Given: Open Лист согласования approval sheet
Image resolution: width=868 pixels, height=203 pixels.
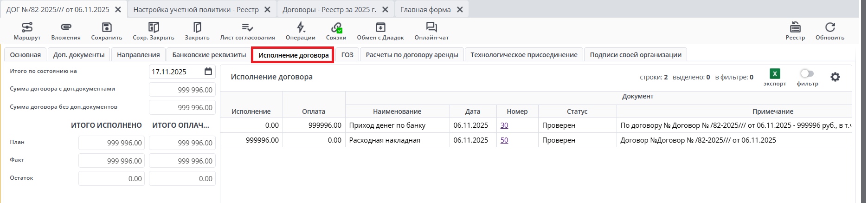Looking at the screenshot, I should (x=247, y=27).
